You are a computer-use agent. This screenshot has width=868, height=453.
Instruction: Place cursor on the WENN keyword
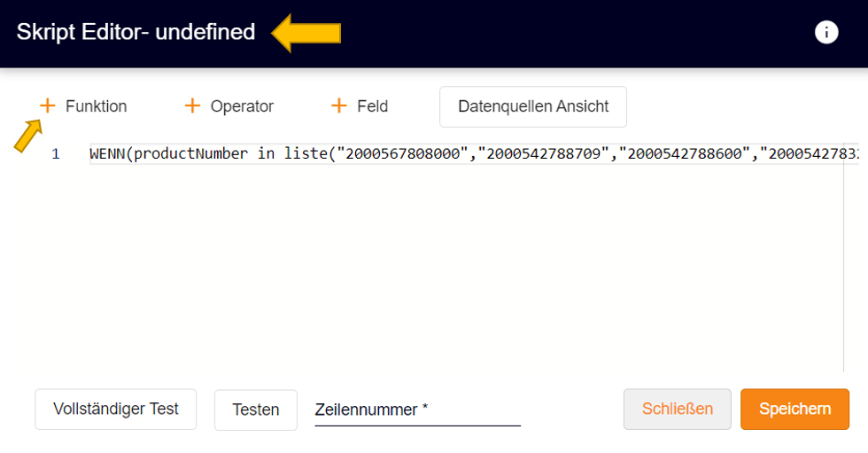[x=107, y=153]
